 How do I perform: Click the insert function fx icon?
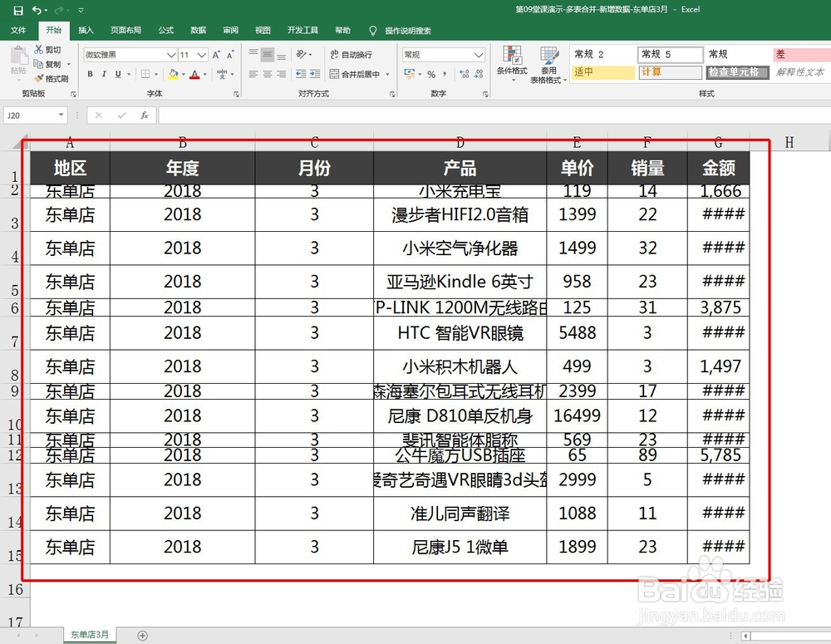coord(144,115)
